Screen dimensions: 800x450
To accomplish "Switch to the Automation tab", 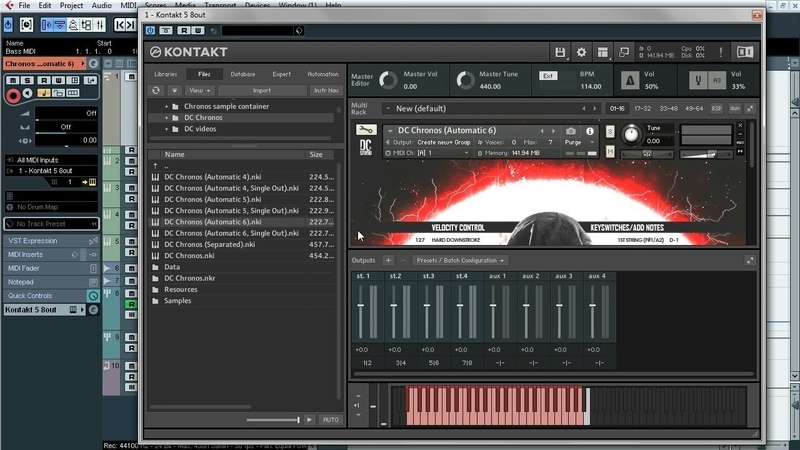I will tap(322, 74).
